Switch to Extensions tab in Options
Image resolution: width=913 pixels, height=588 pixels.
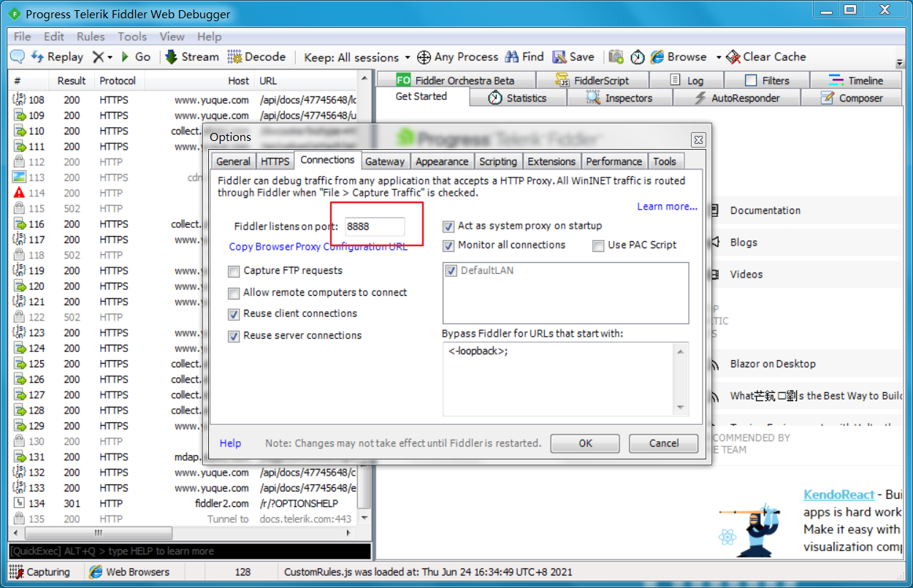pos(551,161)
